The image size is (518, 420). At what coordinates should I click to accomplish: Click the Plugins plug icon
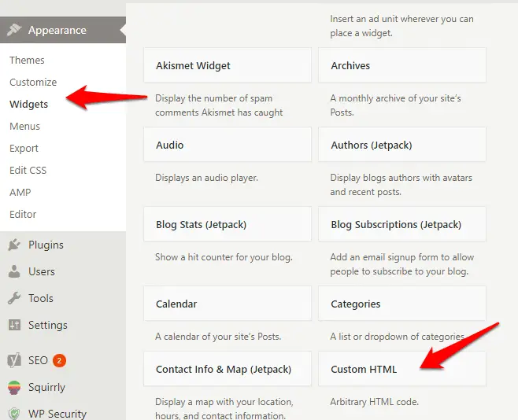[x=14, y=245]
